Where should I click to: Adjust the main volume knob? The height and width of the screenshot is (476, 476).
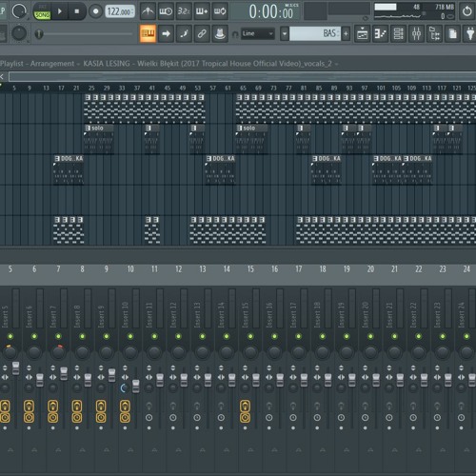(x=19, y=11)
